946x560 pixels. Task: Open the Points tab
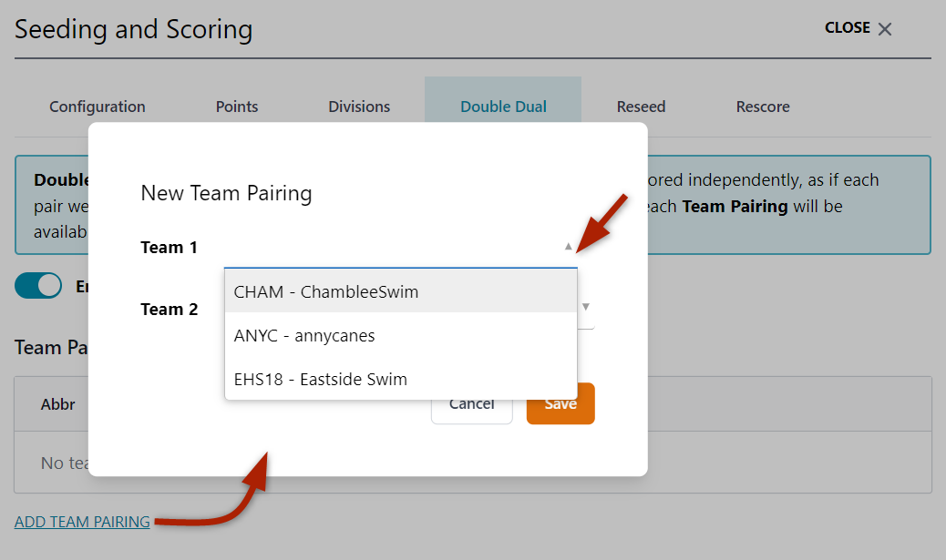tap(236, 107)
